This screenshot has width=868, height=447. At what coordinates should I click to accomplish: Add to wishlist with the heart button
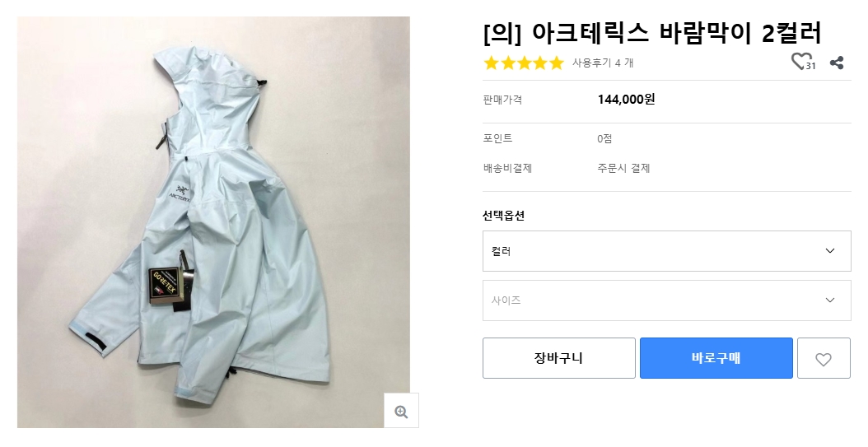pos(824,359)
